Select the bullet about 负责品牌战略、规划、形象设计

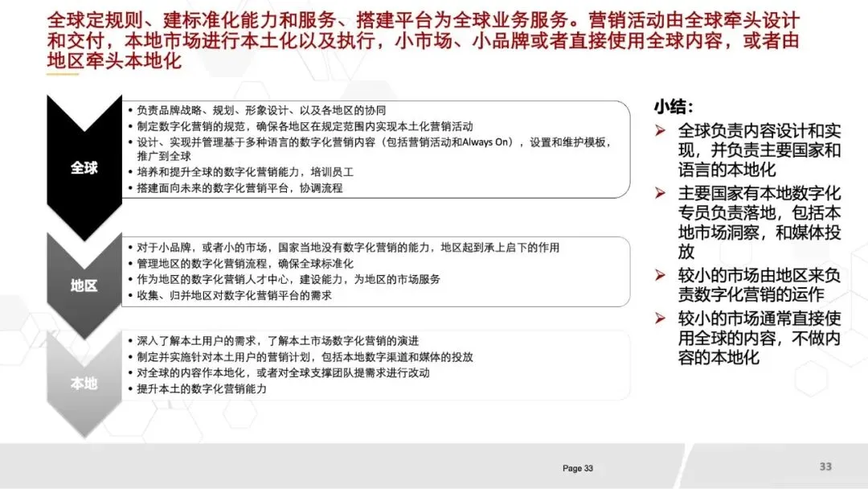pyautogui.click(x=257, y=111)
